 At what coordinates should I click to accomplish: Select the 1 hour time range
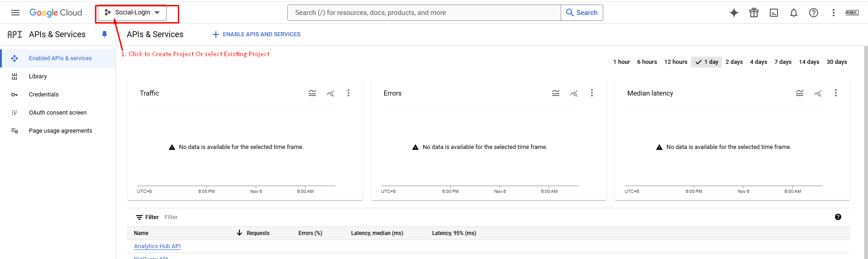tap(621, 62)
